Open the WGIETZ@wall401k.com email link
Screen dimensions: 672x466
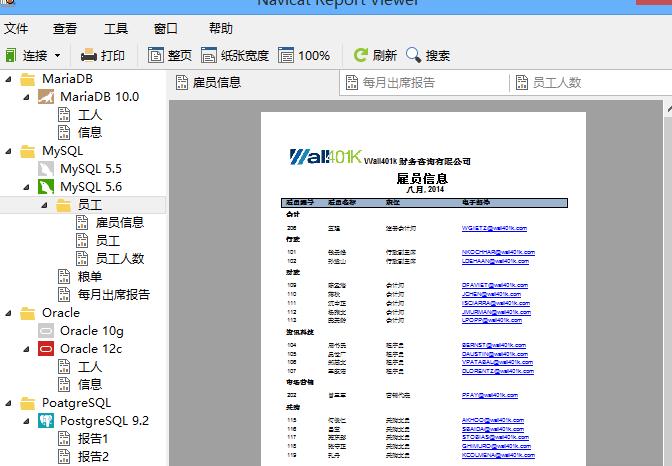pos(494,228)
